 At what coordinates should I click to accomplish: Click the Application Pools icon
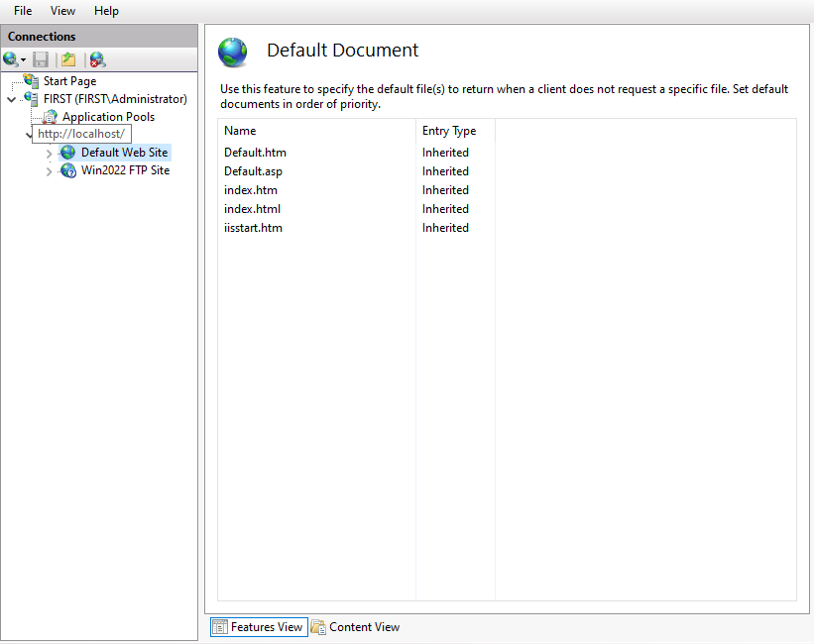click(51, 117)
